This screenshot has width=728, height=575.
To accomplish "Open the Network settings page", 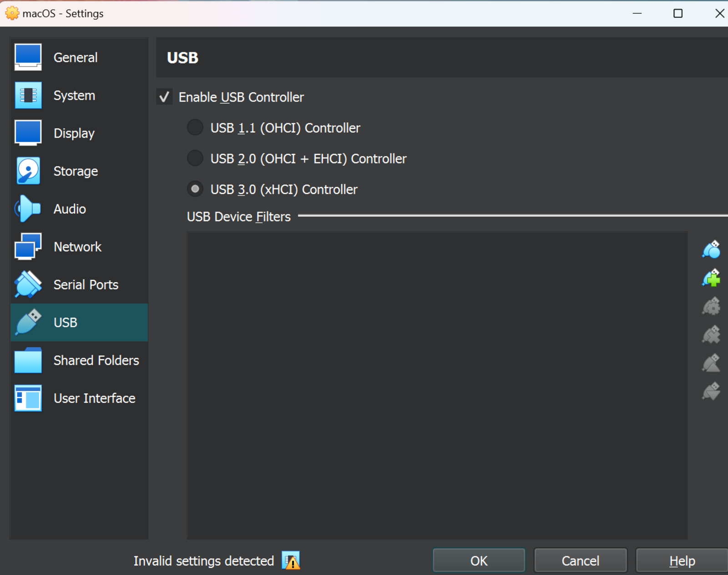I will pos(77,247).
